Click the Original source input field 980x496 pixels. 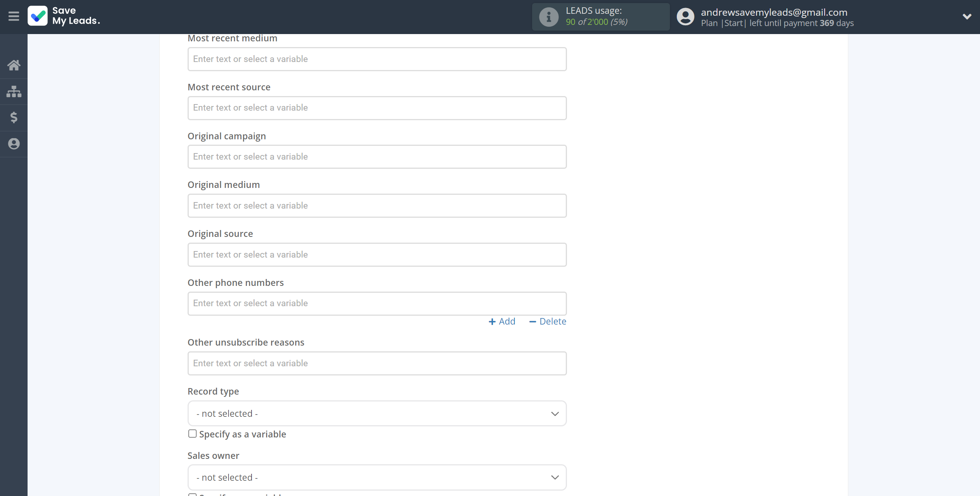pos(377,254)
